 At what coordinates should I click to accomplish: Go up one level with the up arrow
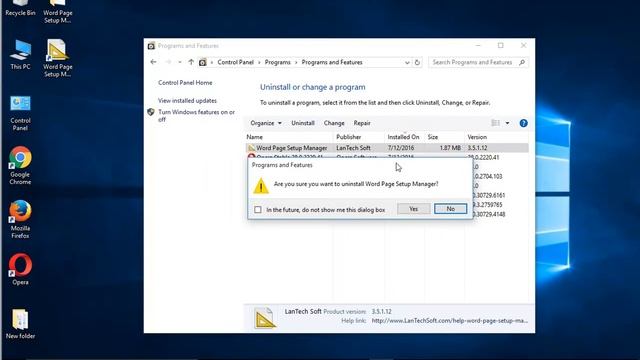click(191, 62)
